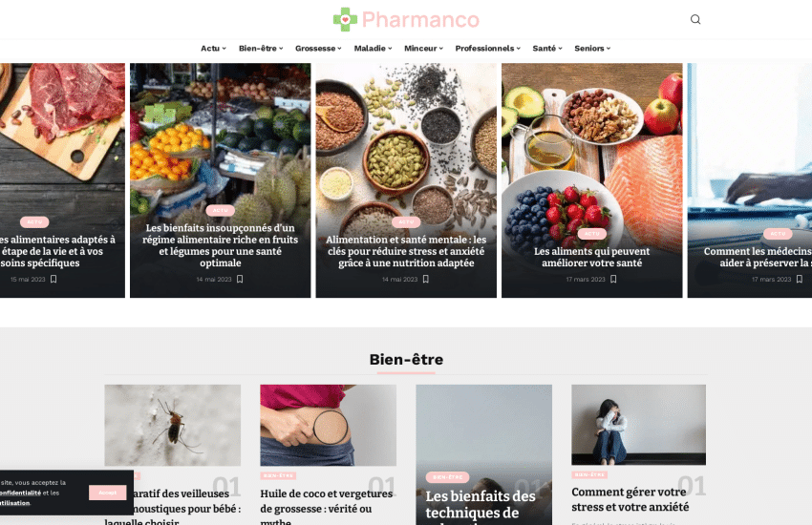Expand the Actu menu dropdown

(x=213, y=48)
